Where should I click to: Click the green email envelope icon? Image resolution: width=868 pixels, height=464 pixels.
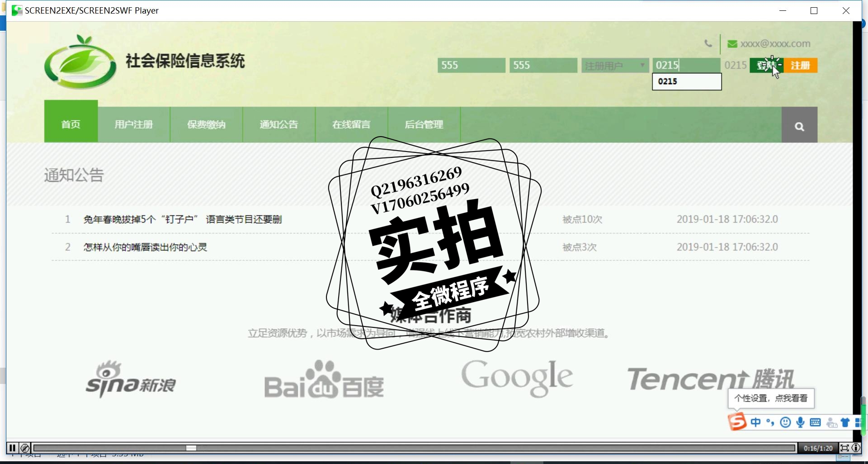click(732, 44)
